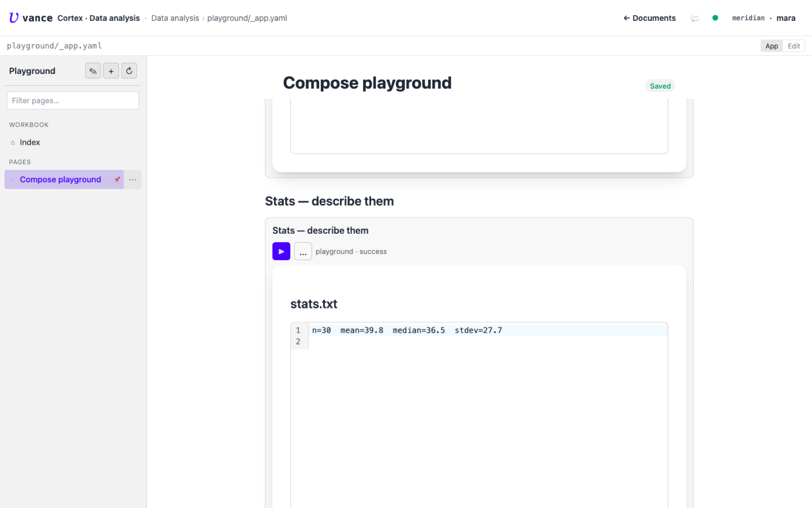Click the Stats — describe them cell title
The height and width of the screenshot is (508, 812).
point(320,230)
